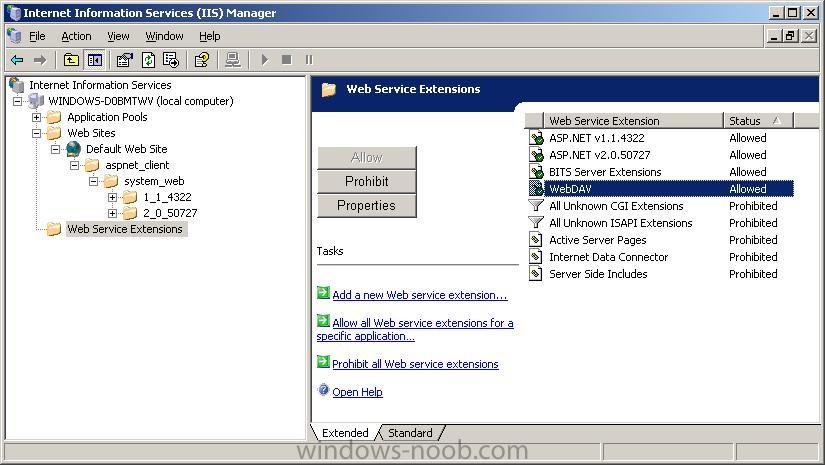Click the local computer server icon in tree

click(36, 100)
